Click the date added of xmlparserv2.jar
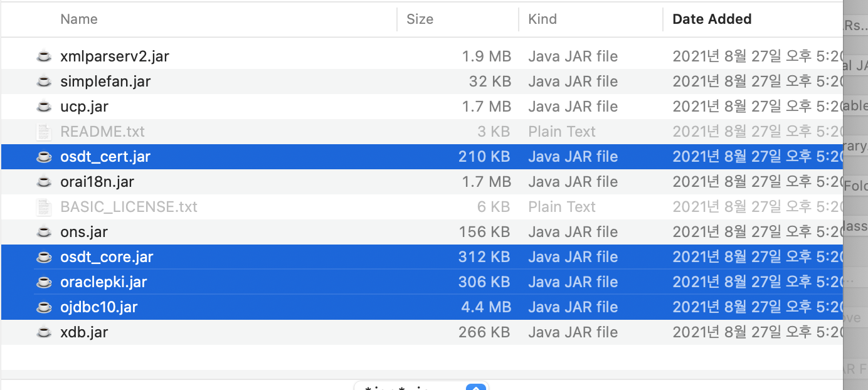 [x=758, y=56]
